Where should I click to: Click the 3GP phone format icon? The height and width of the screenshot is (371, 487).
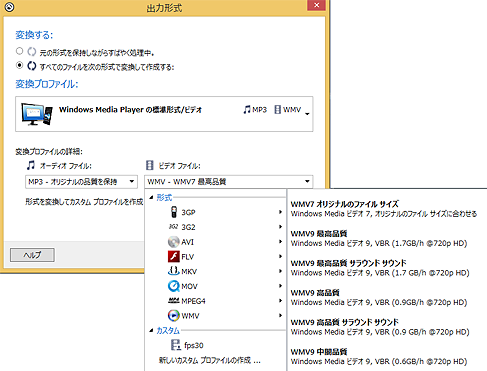(x=174, y=212)
